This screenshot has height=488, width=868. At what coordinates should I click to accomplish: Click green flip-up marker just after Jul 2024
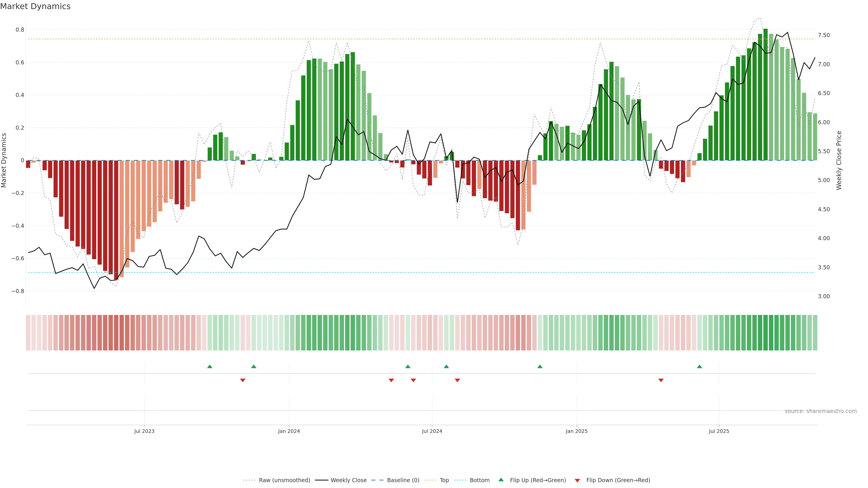(x=446, y=366)
